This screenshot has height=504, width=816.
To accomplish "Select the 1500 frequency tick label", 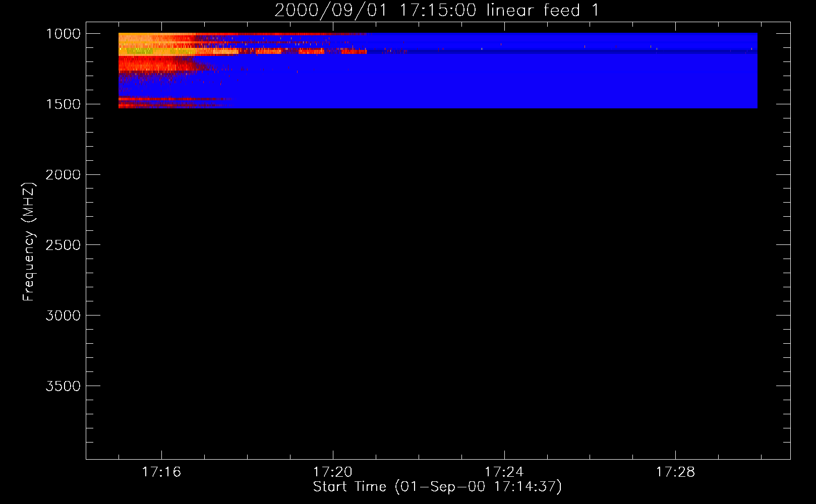I will coord(63,104).
